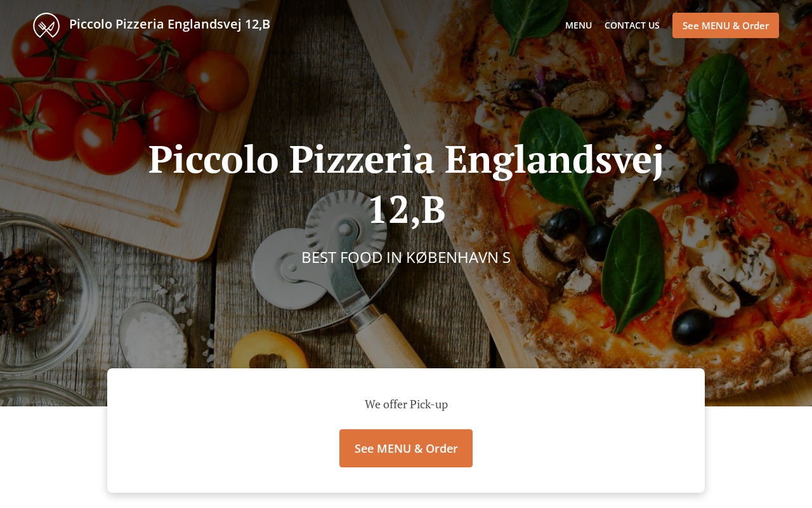
Task: Click the large Piccolo Pizzeria hero heading
Action: point(406,159)
